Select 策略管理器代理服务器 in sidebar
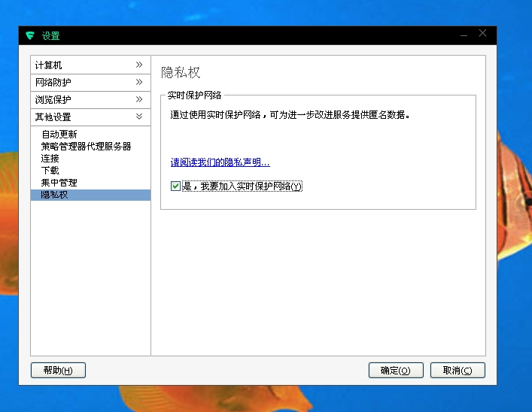This screenshot has height=412, width=532. [x=86, y=146]
